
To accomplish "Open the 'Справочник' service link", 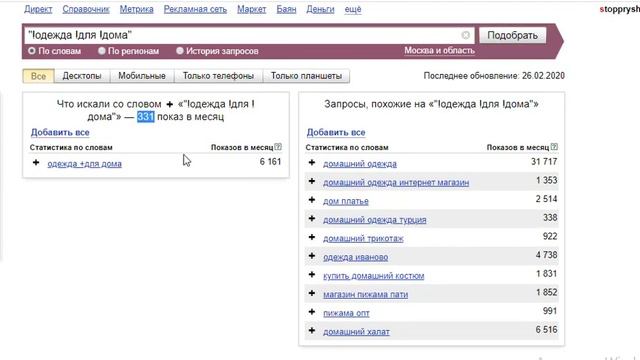I will click(86, 9).
